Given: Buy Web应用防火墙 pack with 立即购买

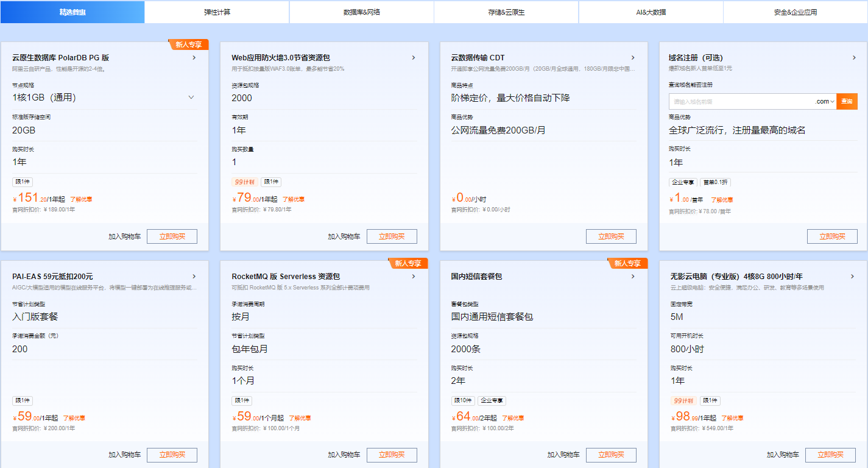Looking at the screenshot, I should (392, 236).
